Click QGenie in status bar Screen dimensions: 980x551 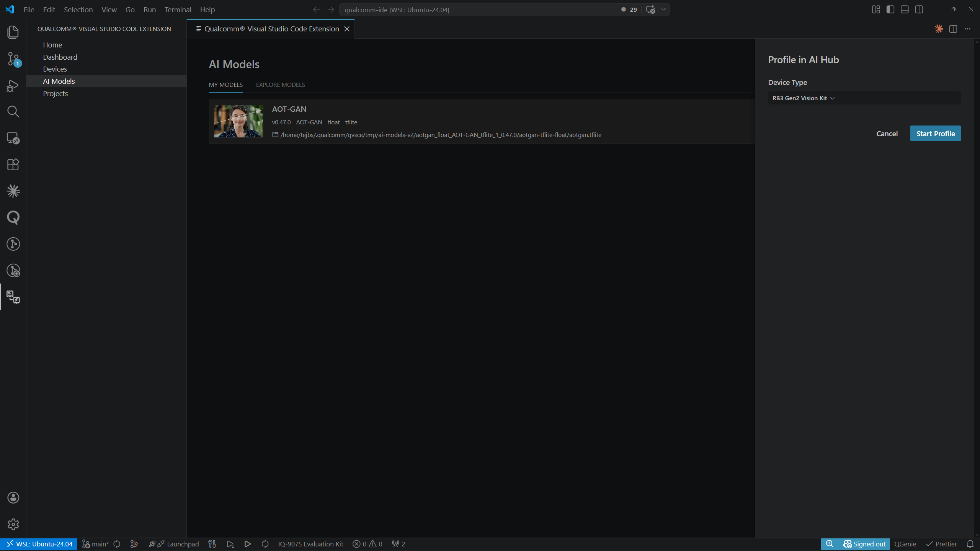coord(905,544)
